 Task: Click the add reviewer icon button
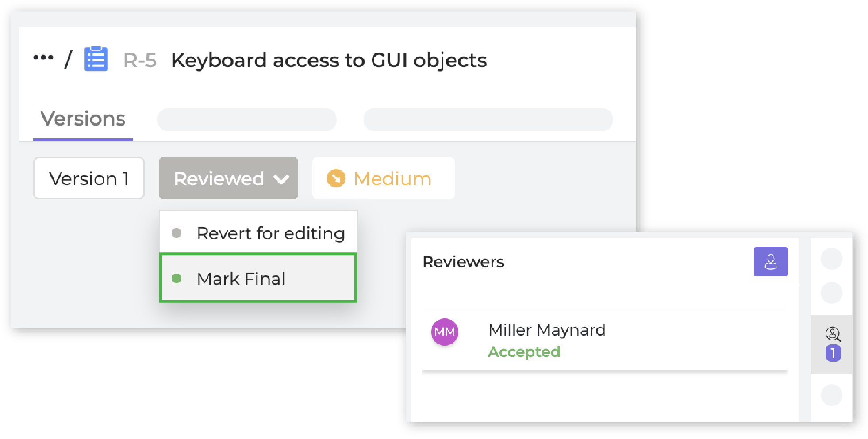coord(771,261)
